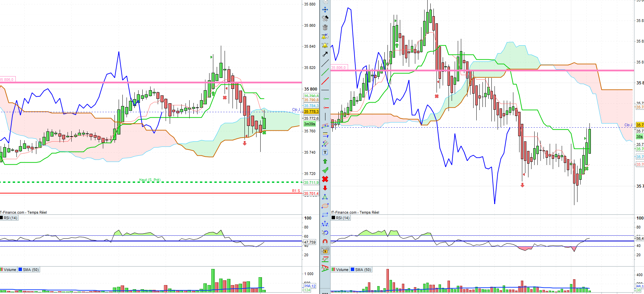The width and height of the screenshot is (644, 294).
Task: Click the Volume label on right chart
Action: (x=342, y=270)
